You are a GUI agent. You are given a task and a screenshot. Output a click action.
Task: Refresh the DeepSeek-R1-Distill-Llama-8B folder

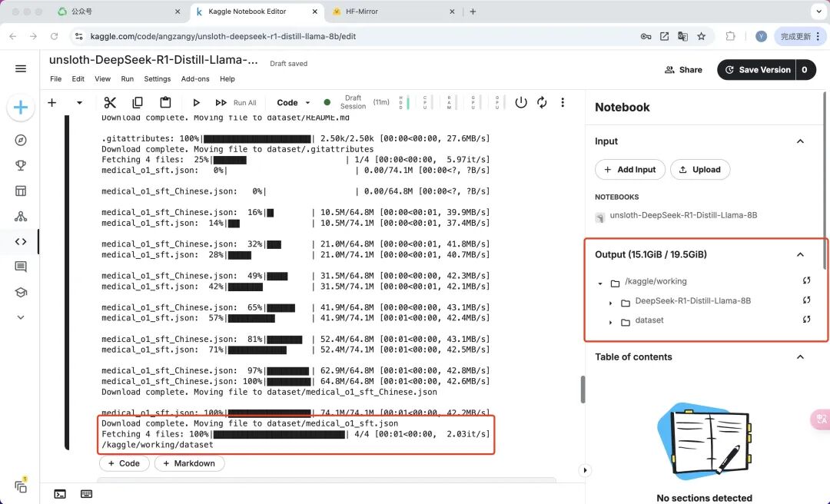806,300
